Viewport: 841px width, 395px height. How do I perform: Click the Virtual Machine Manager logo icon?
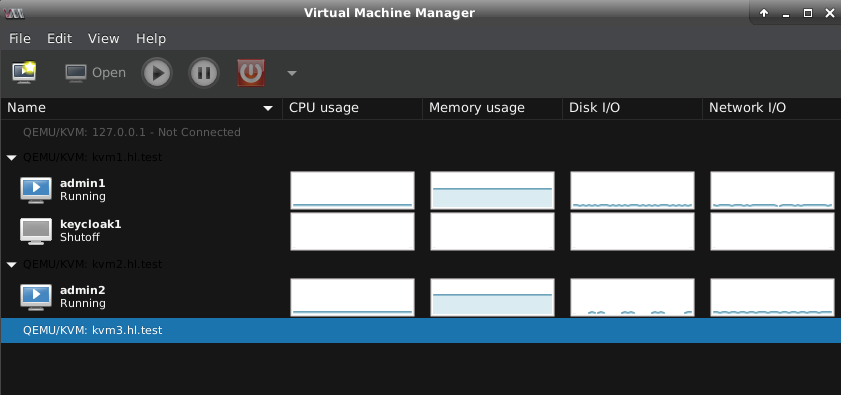(x=13, y=13)
